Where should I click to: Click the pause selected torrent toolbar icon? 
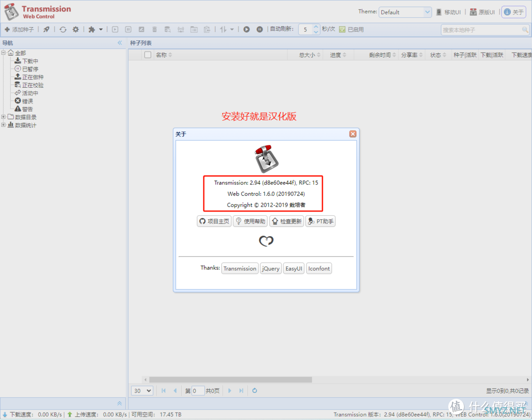[x=128, y=30]
